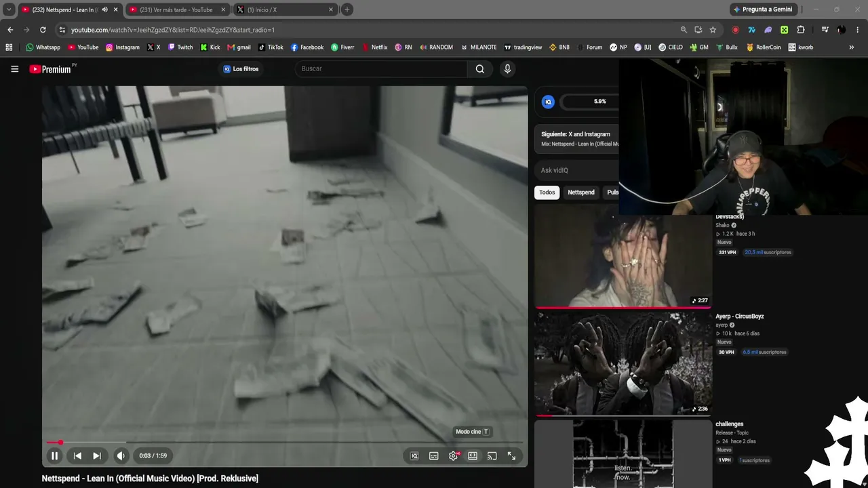Click the YouTube search magnifier button
This screenshot has width=868, height=488.
pos(480,68)
